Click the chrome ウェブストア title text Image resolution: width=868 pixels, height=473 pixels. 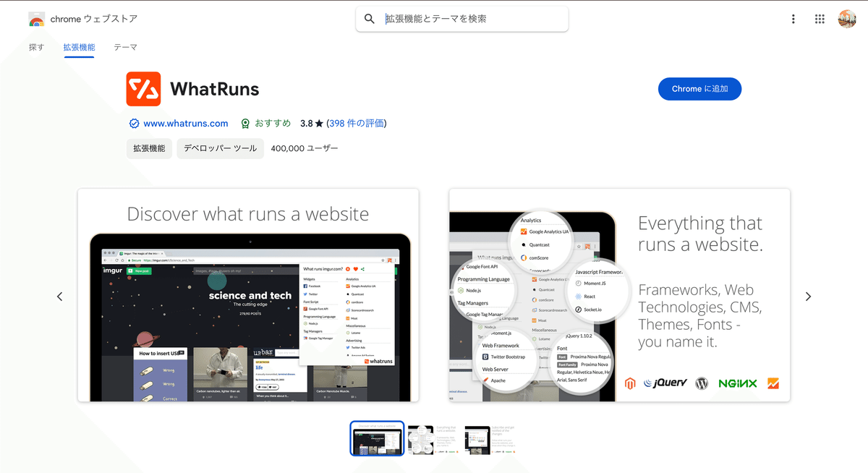94,19
